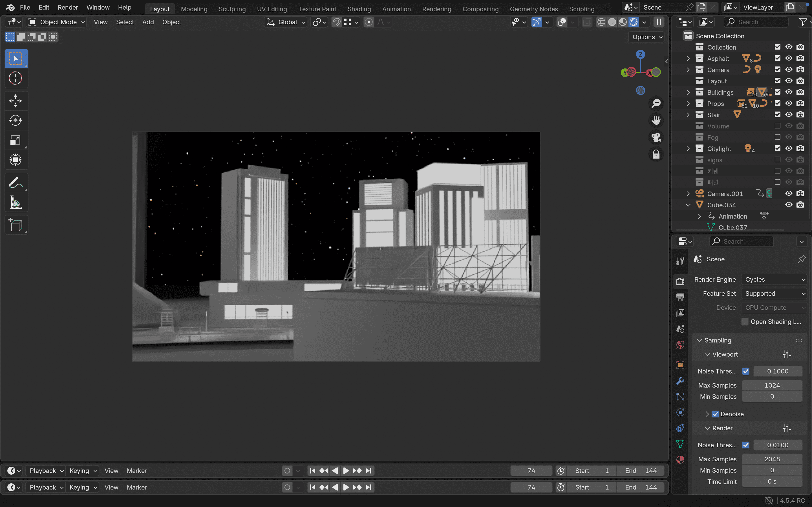Hide the Buildings collection in viewport
This screenshot has width=812, height=507.
(x=789, y=92)
